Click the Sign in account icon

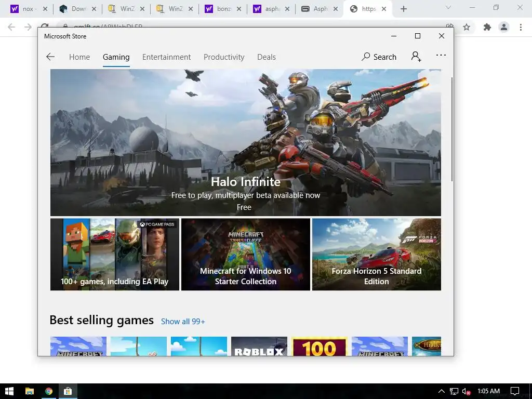click(416, 56)
